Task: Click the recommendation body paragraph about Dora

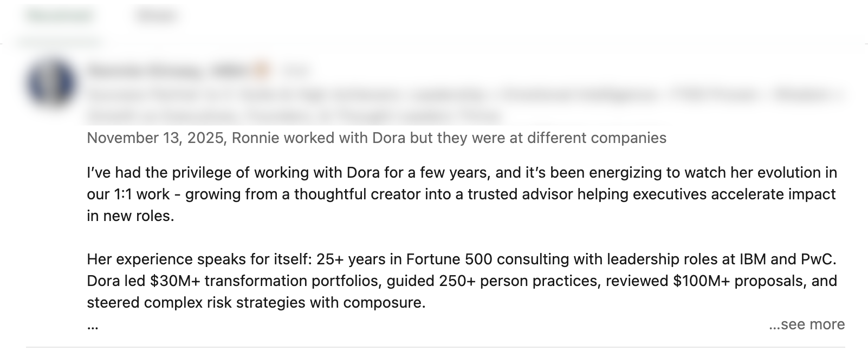Action: click(433, 195)
